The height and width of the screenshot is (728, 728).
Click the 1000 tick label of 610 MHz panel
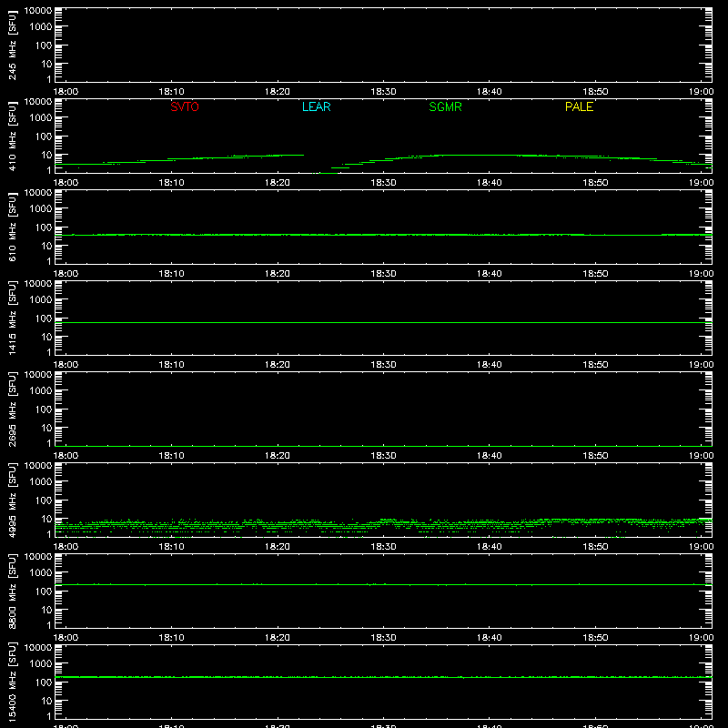coord(41,209)
